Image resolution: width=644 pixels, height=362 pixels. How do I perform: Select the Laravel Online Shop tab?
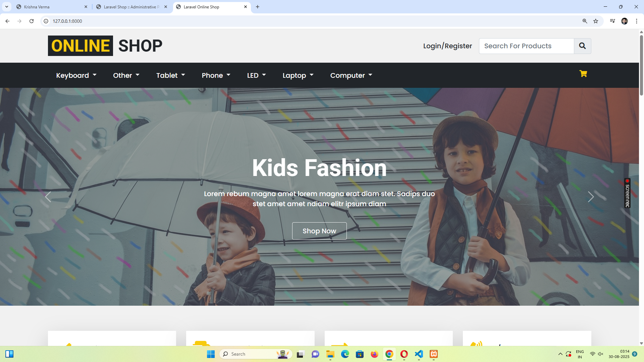(212, 7)
